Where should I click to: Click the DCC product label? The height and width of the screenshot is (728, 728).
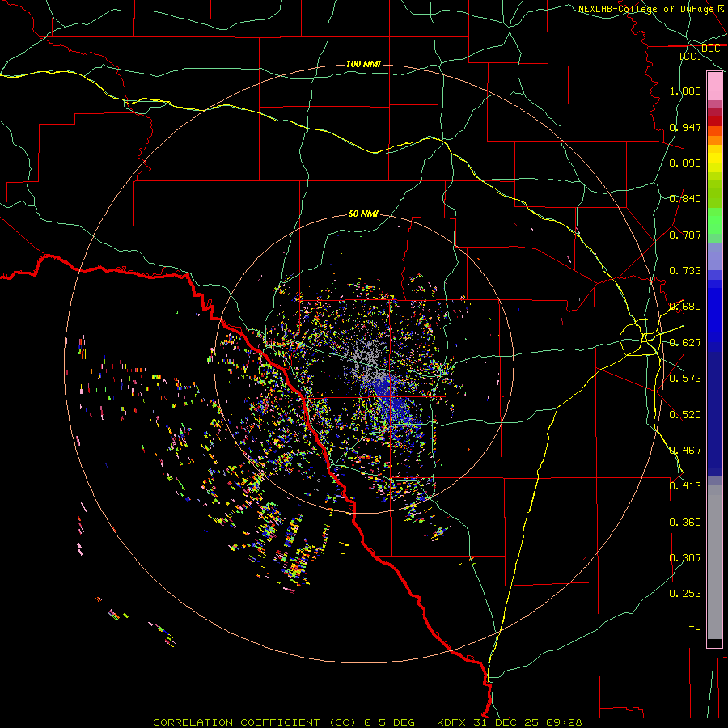tap(710, 49)
